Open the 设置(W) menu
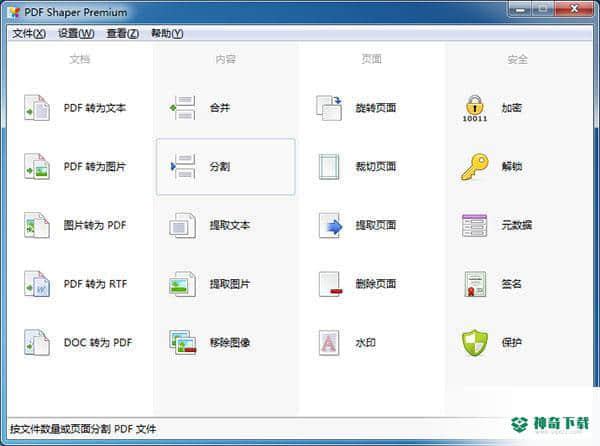The image size is (600, 446). pos(76,34)
